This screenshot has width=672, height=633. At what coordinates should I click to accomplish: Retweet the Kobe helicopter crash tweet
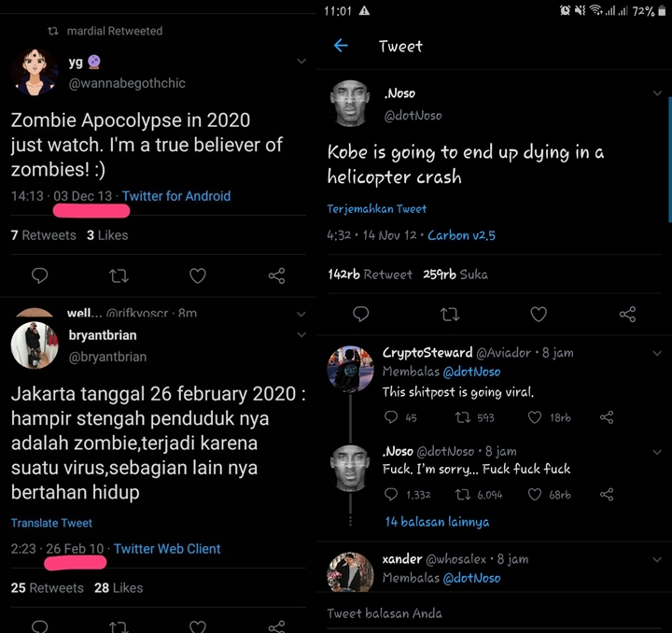click(x=449, y=315)
